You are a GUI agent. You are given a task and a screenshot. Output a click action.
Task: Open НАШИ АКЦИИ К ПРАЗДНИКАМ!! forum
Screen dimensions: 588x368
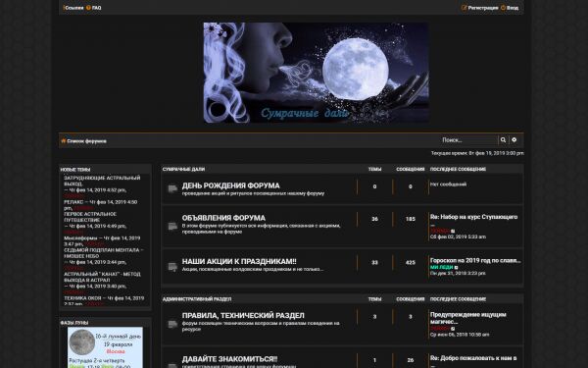pos(239,261)
